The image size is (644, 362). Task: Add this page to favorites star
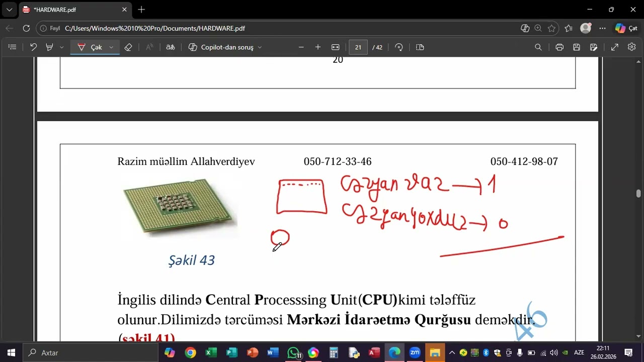(x=552, y=29)
